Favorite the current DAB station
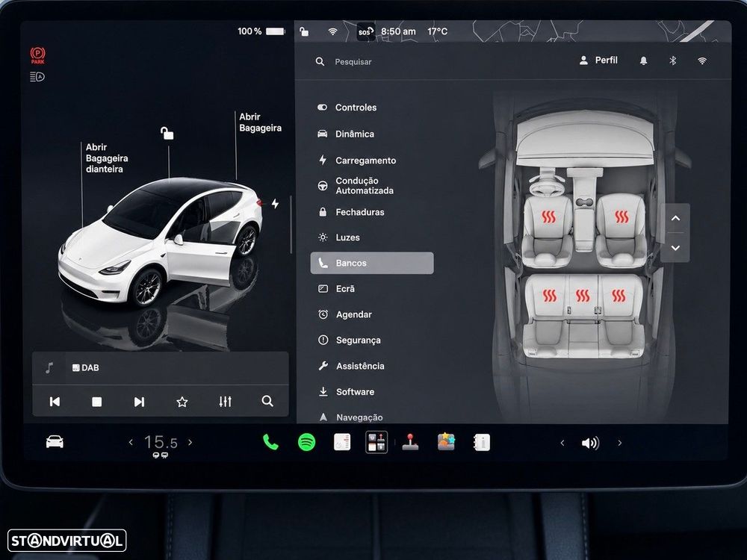The width and height of the screenshot is (747, 560). pos(182,402)
